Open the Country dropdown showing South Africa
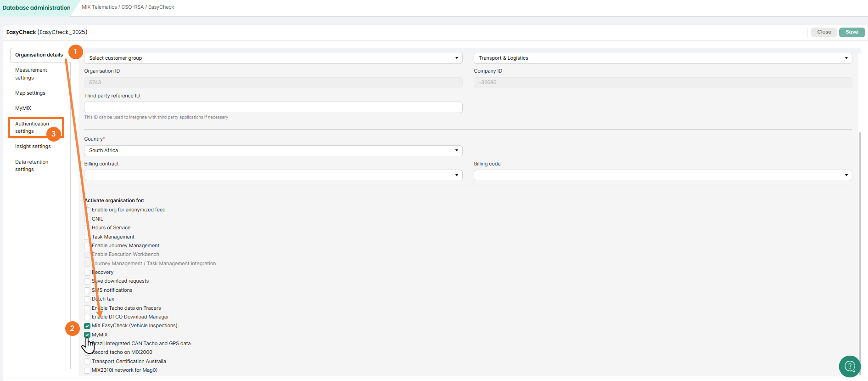Viewport: 868px width, 381px height. click(273, 150)
